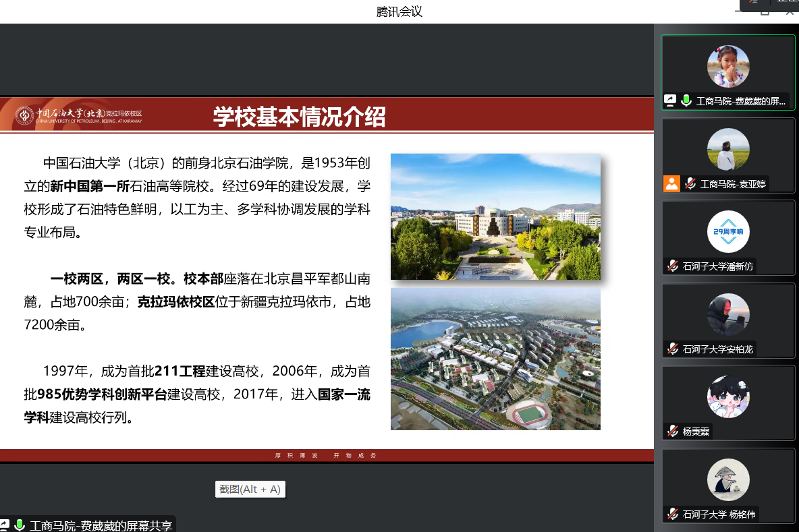Click 潘新仿's muted microphone icon
The height and width of the screenshot is (532, 799).
(672, 266)
